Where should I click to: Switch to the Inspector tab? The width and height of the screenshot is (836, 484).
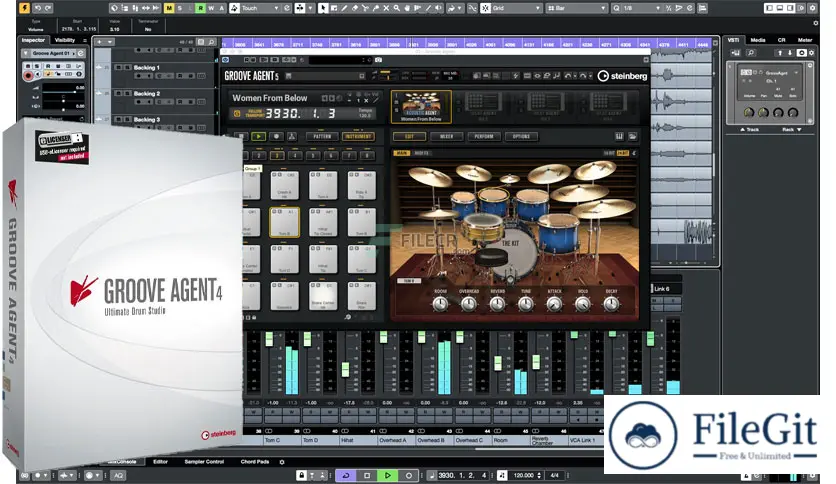click(x=33, y=40)
